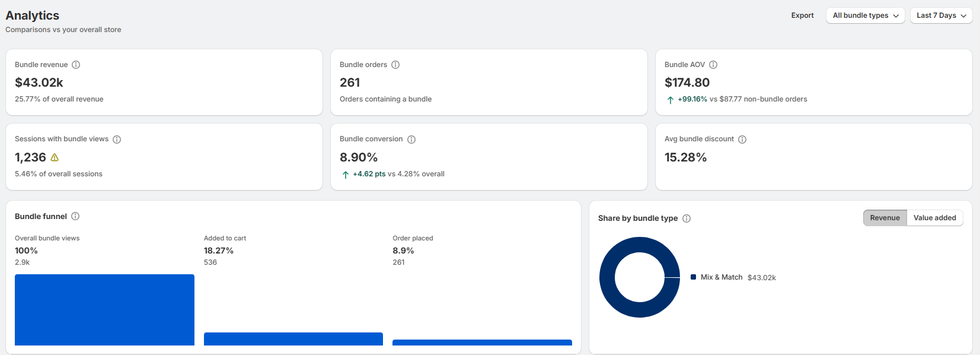This screenshot has width=980, height=355.
Task: Click the Overall bundle views funnel bar
Action: [x=104, y=310]
